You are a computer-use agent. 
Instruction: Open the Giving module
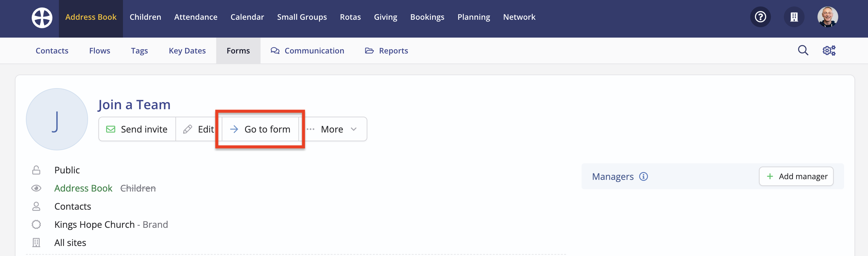pos(385,17)
